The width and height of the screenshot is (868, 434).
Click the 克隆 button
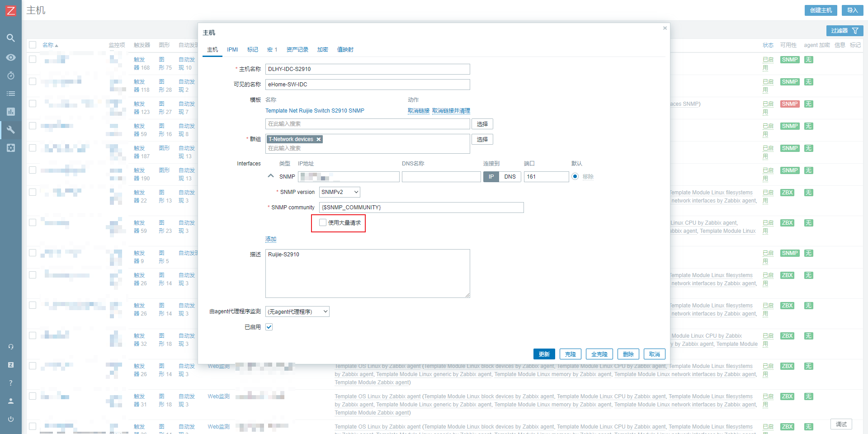(571, 354)
